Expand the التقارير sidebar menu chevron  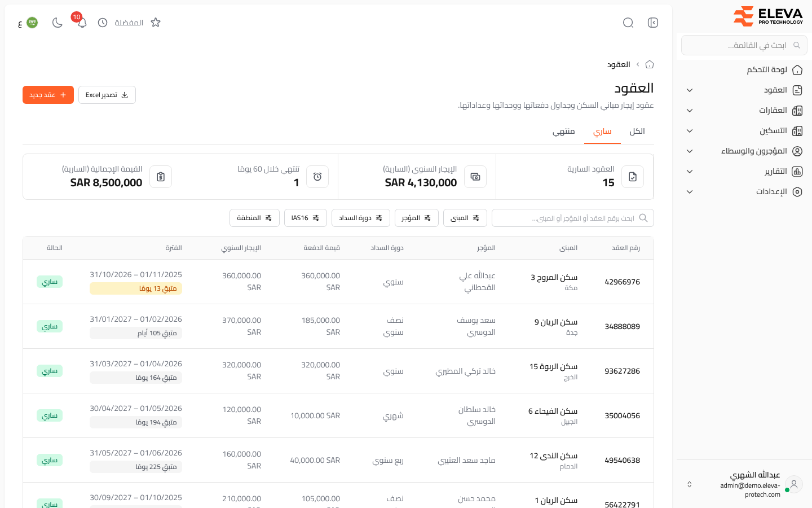point(690,172)
